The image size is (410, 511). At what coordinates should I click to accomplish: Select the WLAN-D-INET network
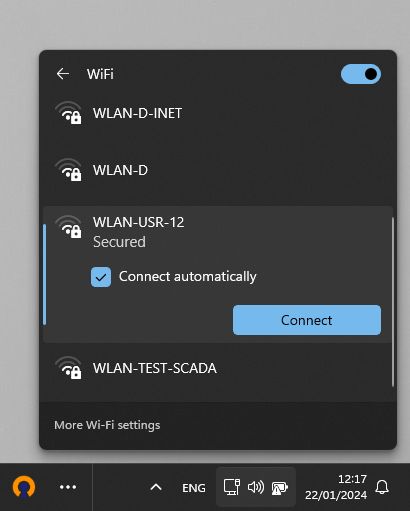[218, 113]
